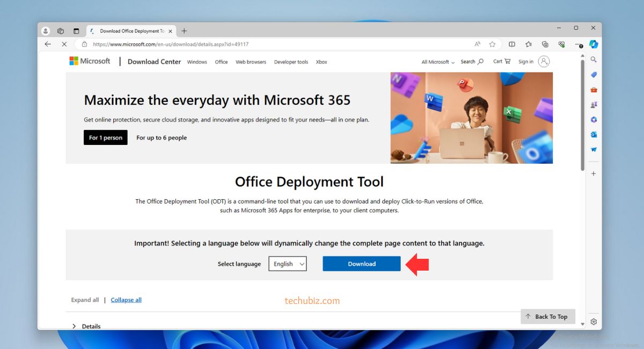Open the sidebar Games chess icon
Screen dimensions: 644x349
[594, 105]
